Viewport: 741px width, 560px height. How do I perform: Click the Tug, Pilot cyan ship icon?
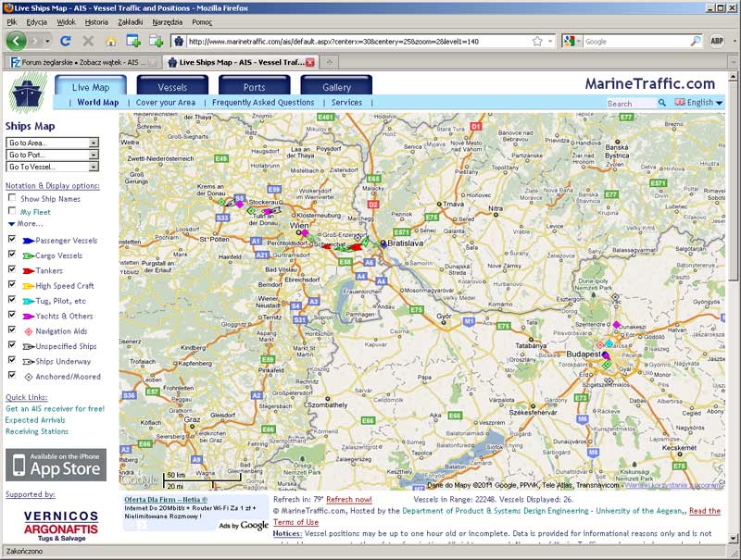pos(29,301)
